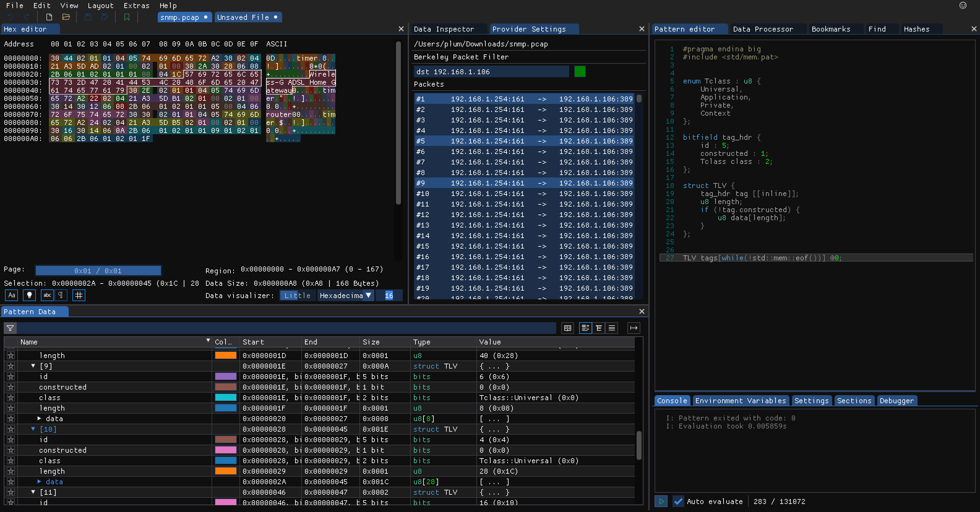The image size is (980, 512).
Task: Switch to the Data Inspector tab
Action: pos(444,29)
